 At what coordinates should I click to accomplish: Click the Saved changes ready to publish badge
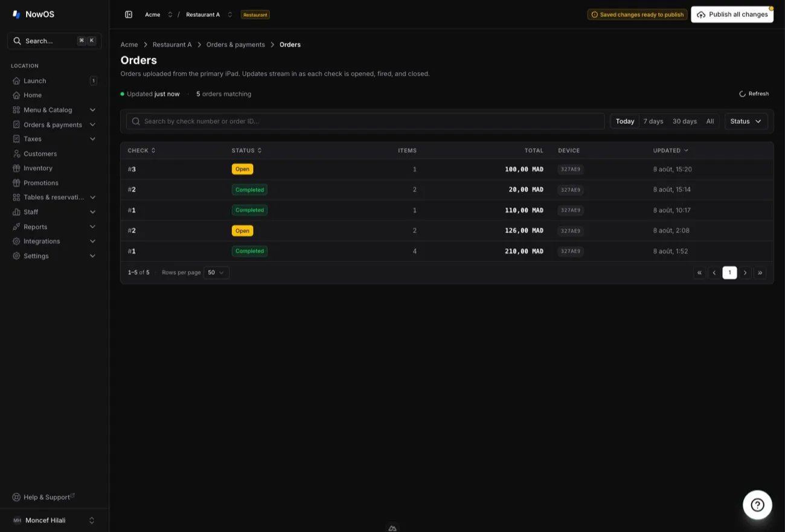[x=637, y=14]
